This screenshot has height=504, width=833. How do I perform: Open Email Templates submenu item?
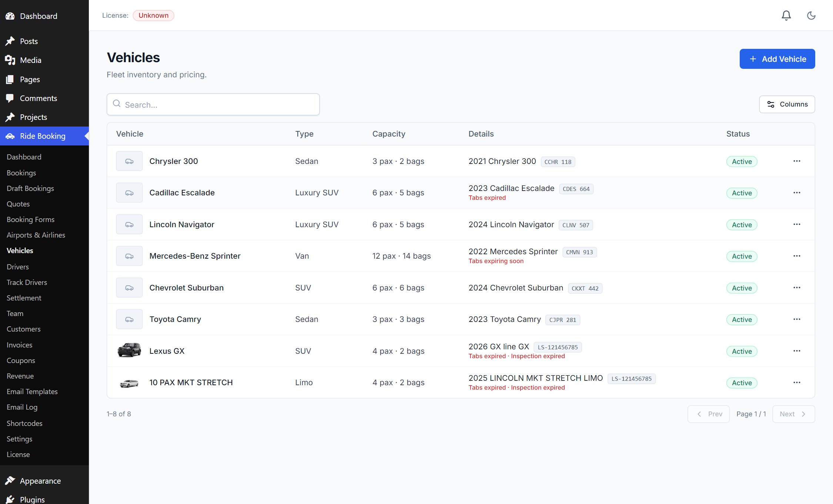(32, 392)
